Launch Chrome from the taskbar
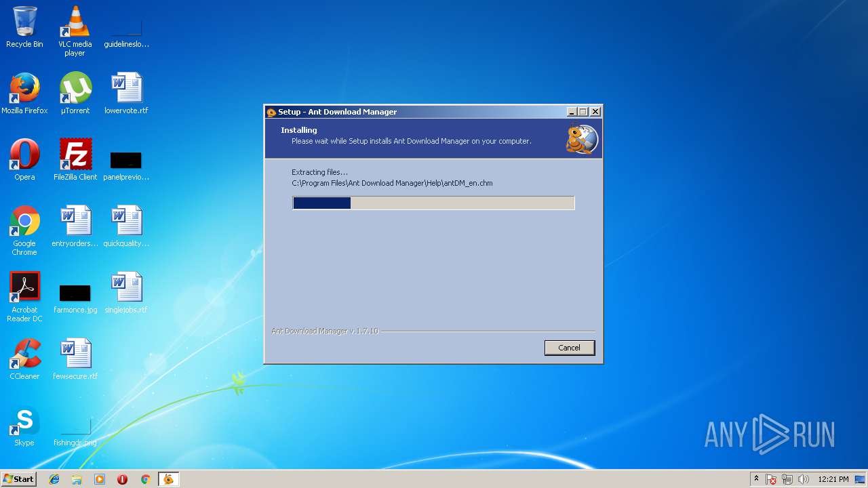Screen dimensions: 868x488 click(x=145, y=479)
